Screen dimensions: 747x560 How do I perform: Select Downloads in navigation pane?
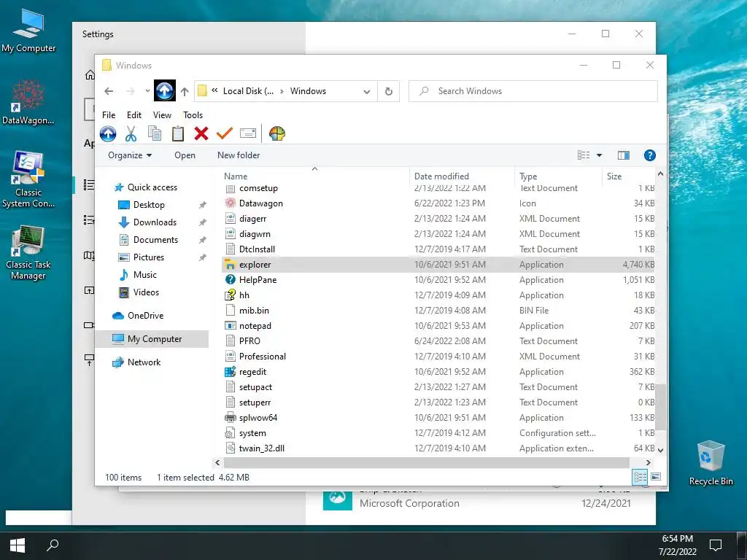(155, 222)
